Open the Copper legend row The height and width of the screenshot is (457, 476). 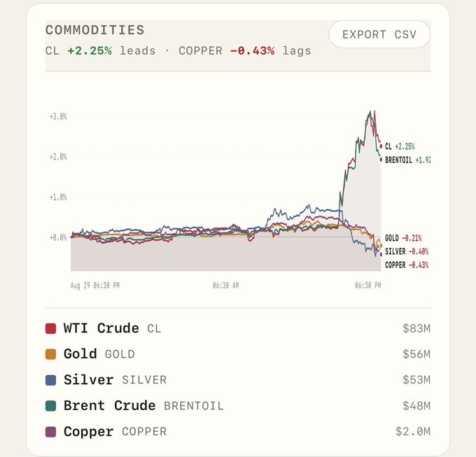point(238,432)
